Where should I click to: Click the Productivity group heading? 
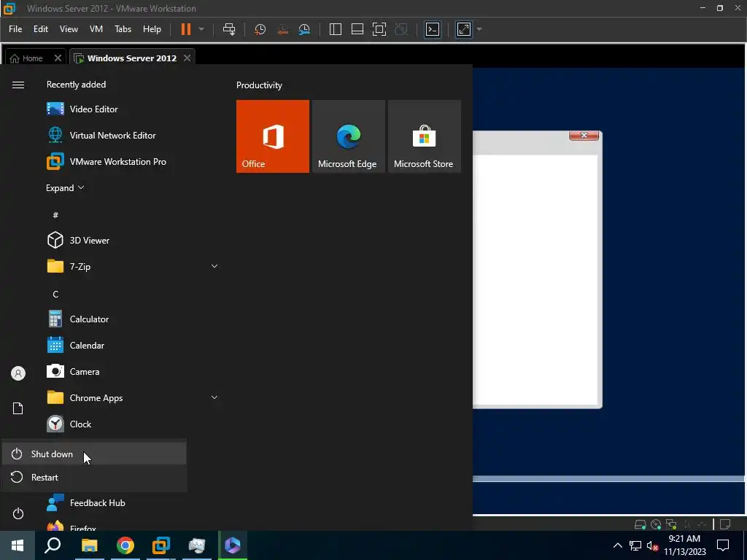point(259,85)
